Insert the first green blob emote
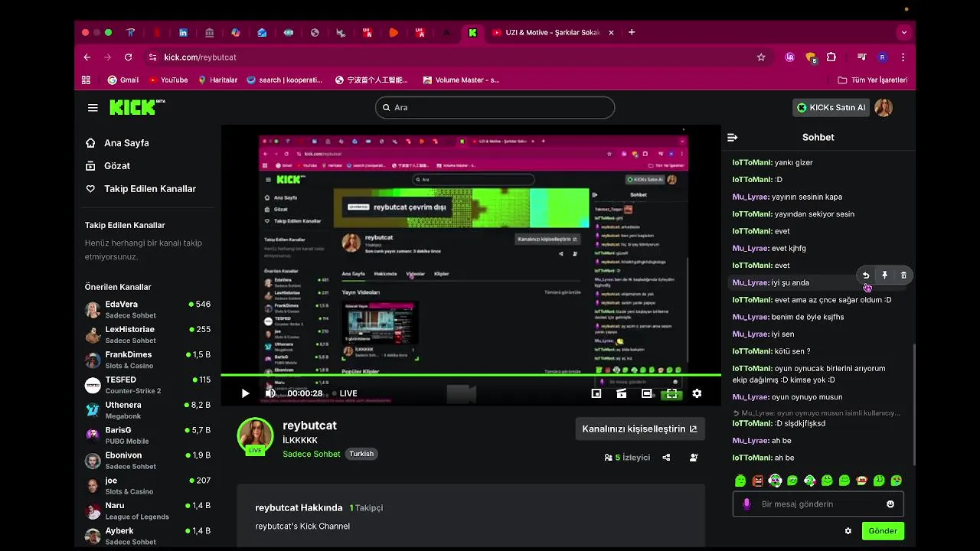Screen dimensions: 980x551 740,481
